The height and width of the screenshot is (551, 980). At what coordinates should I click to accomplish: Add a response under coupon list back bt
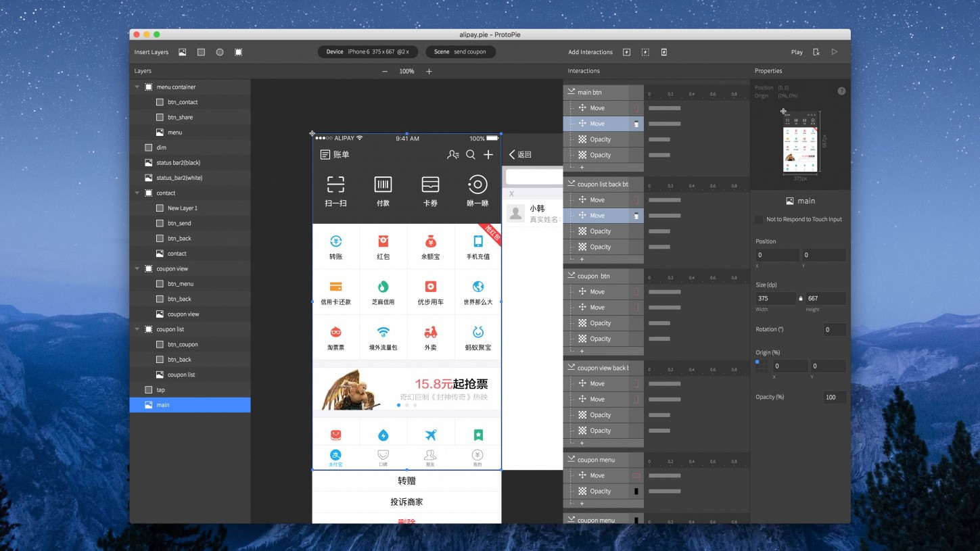[582, 259]
